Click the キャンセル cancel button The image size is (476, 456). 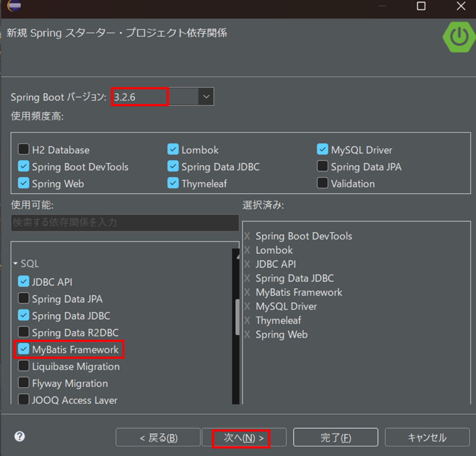point(427,437)
